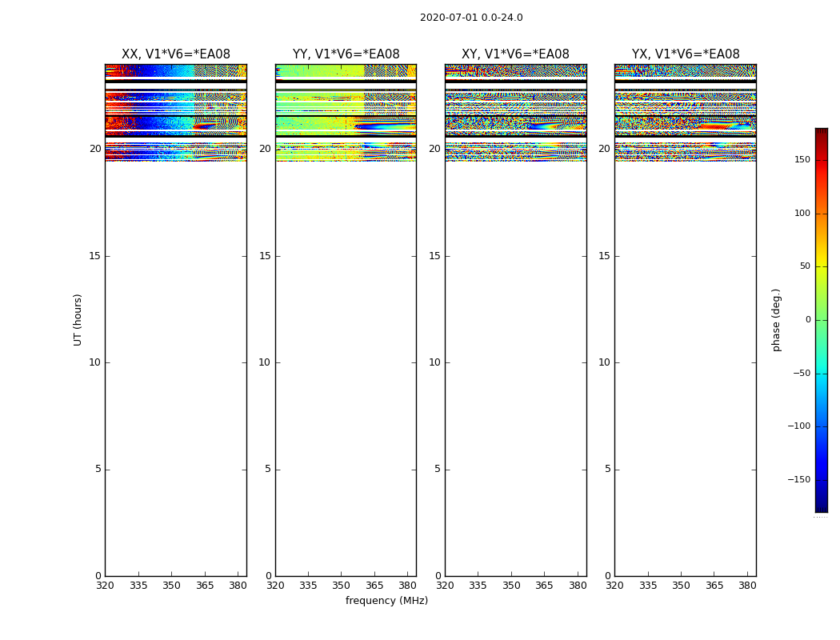Select the "XX, V1*V6=*EA08" panel title
840x640 pixels.
(175, 54)
